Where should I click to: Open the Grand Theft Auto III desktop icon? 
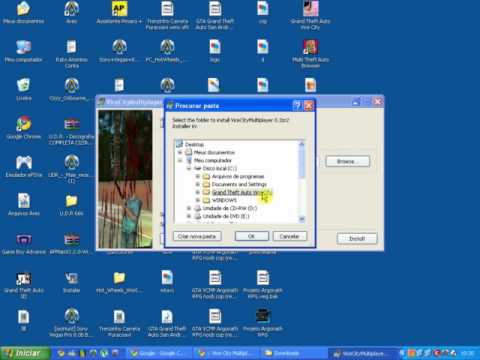24,285
